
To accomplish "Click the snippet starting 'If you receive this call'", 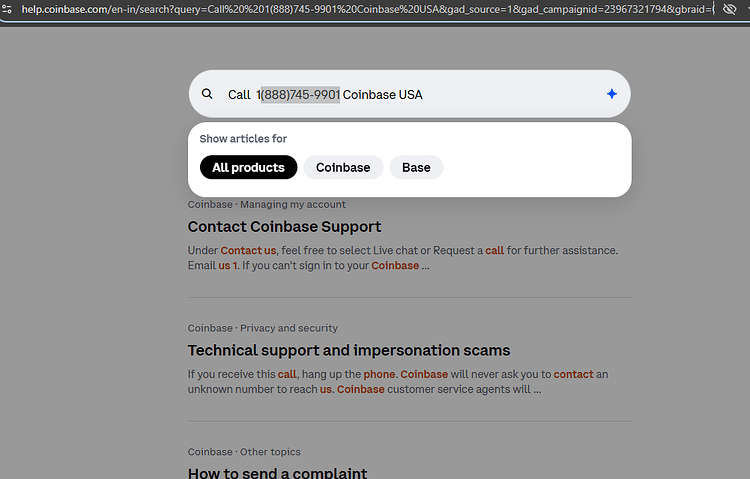I will tap(398, 382).
